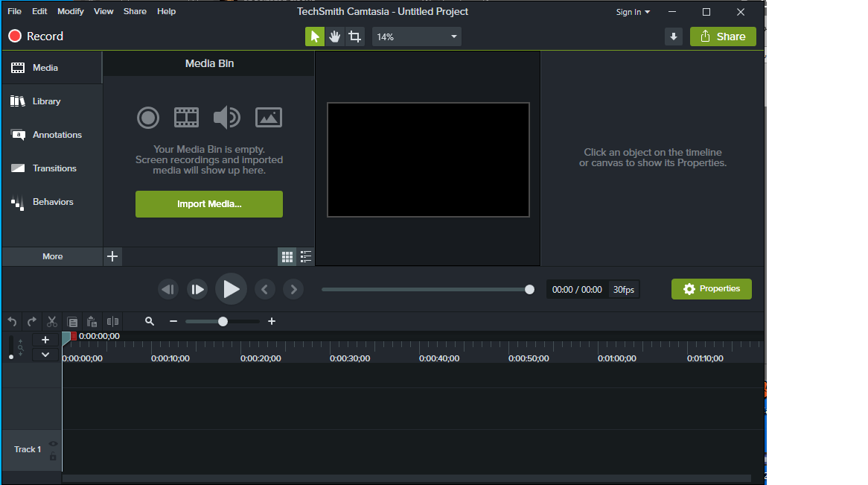Select the Crop tool
The height and width of the screenshot is (485, 868).
click(354, 37)
